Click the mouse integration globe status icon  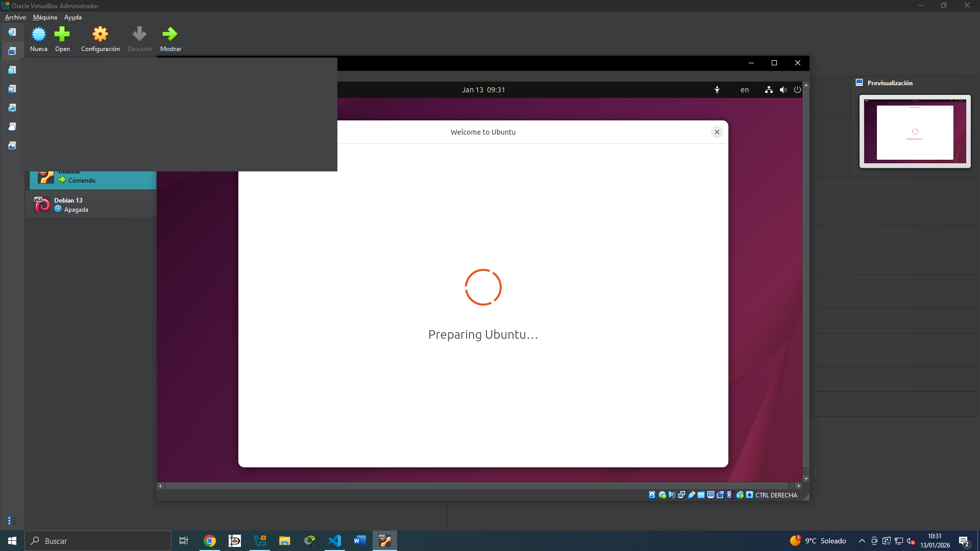click(x=740, y=495)
